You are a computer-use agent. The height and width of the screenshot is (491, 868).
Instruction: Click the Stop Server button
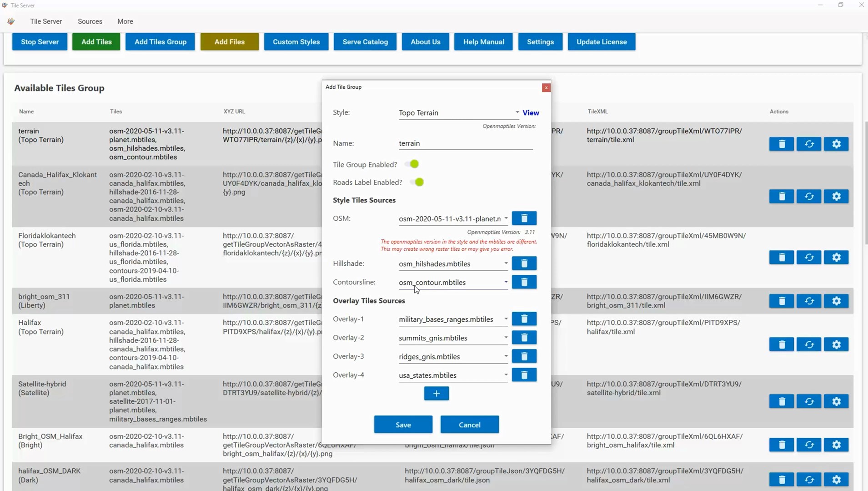[x=40, y=42]
